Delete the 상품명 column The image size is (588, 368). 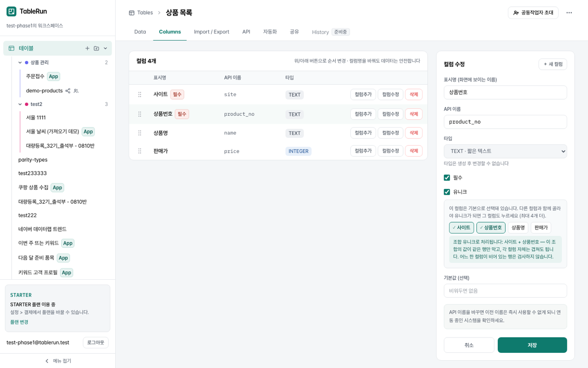pos(414,133)
